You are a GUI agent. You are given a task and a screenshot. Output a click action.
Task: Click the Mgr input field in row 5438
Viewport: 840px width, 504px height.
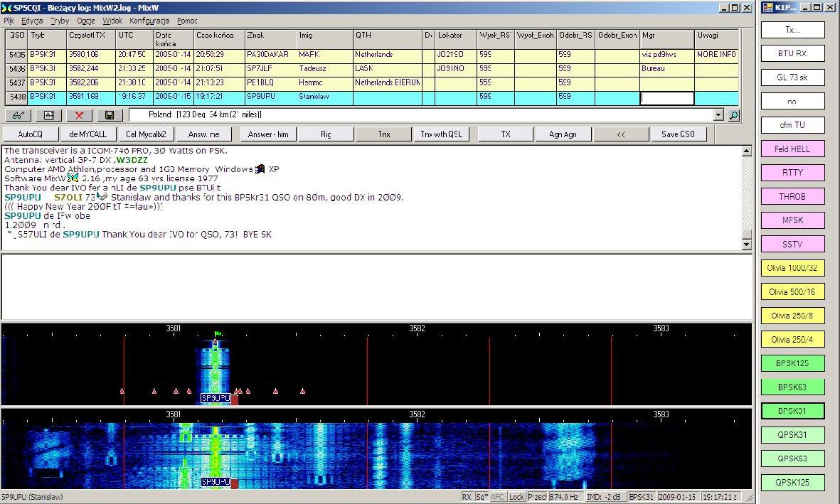[667, 98]
